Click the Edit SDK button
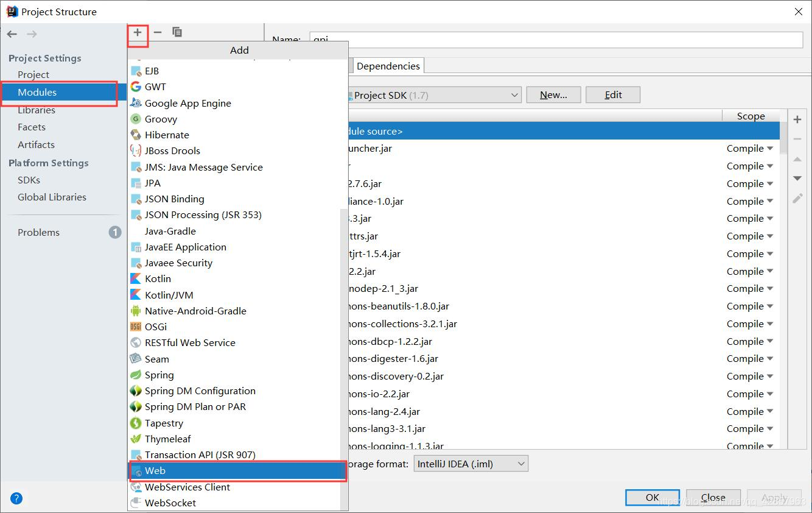The height and width of the screenshot is (513, 812). point(613,94)
